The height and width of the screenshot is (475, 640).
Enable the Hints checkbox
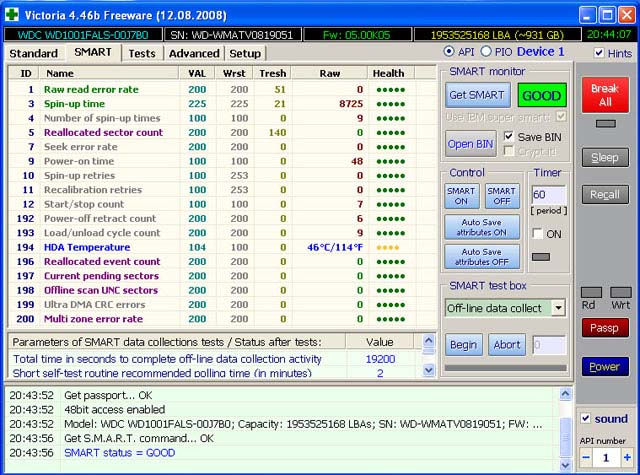599,53
